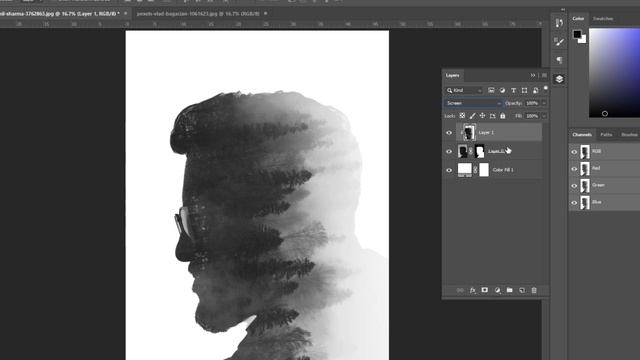Select the second layer's mask thumbnail
Viewport: 640px width, 360px height.
[x=480, y=151]
